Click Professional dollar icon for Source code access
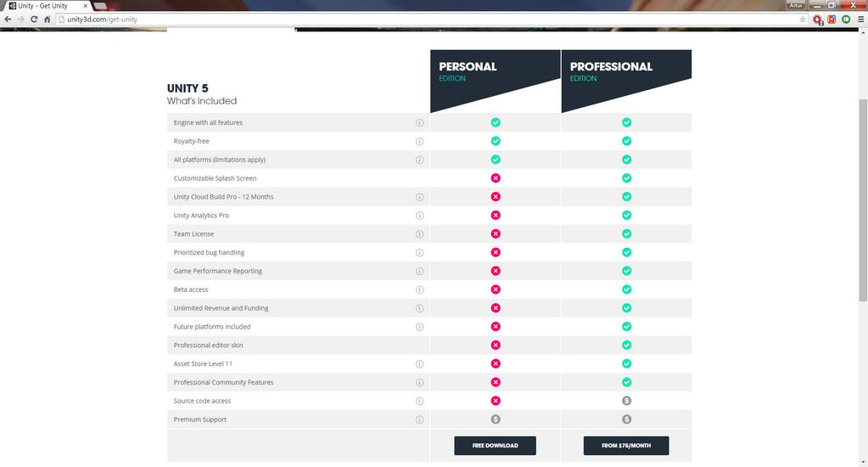Screen dimensions: 868x467 [627, 401]
